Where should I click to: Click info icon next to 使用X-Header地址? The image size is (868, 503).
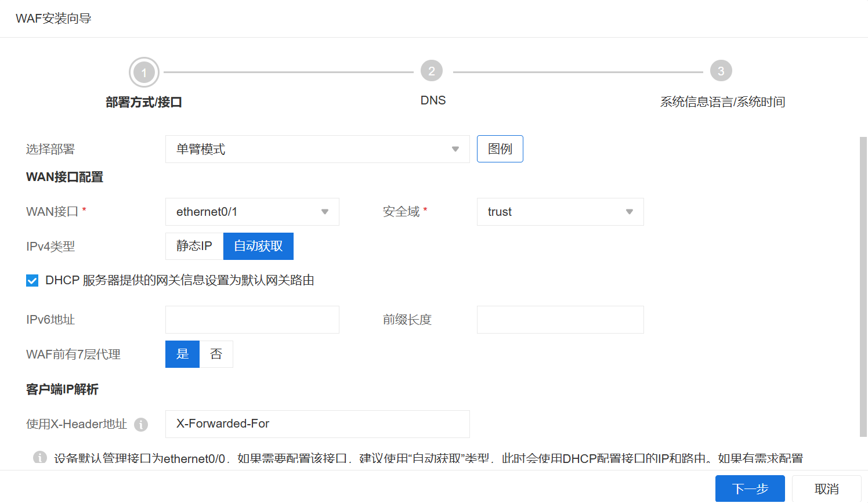pos(141,425)
